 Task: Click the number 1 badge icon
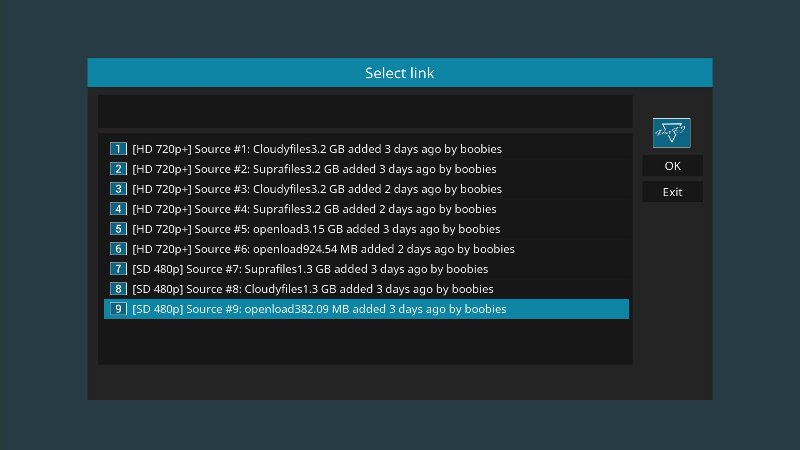tap(118, 149)
